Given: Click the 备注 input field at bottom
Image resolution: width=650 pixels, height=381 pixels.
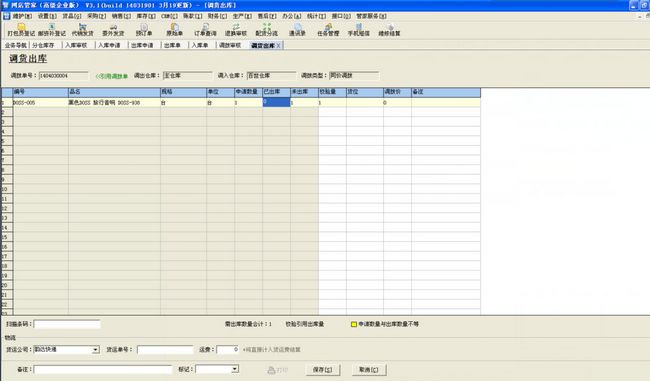Looking at the screenshot, I should coord(102,369).
